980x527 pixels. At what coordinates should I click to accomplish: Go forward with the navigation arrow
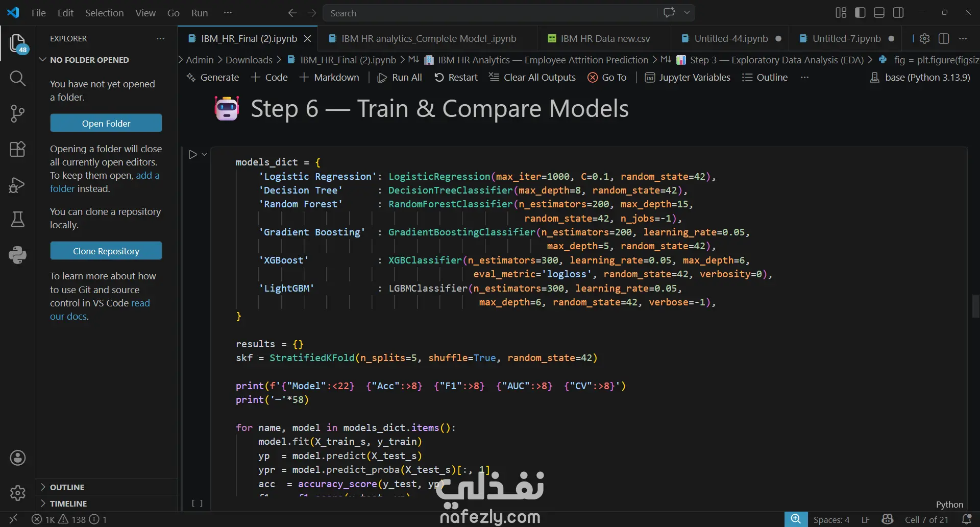(312, 13)
